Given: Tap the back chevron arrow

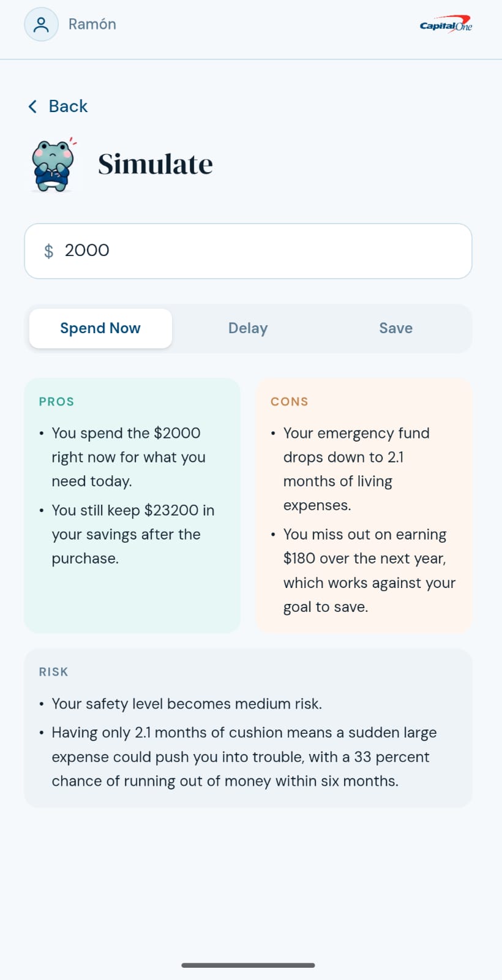Looking at the screenshot, I should pos(32,107).
